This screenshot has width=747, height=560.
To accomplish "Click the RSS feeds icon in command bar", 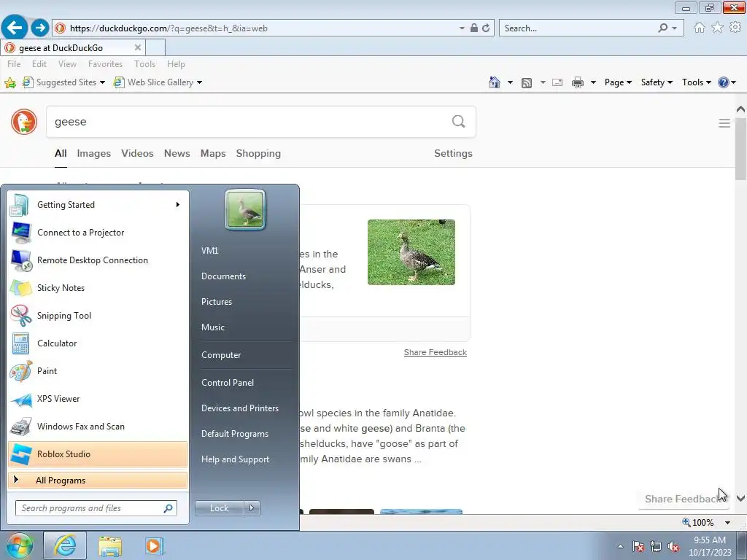I will pos(527,83).
